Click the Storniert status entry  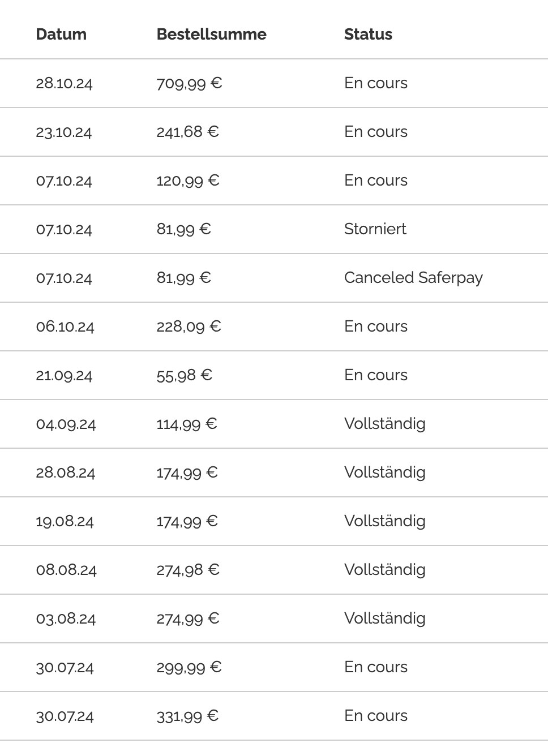coord(375,229)
